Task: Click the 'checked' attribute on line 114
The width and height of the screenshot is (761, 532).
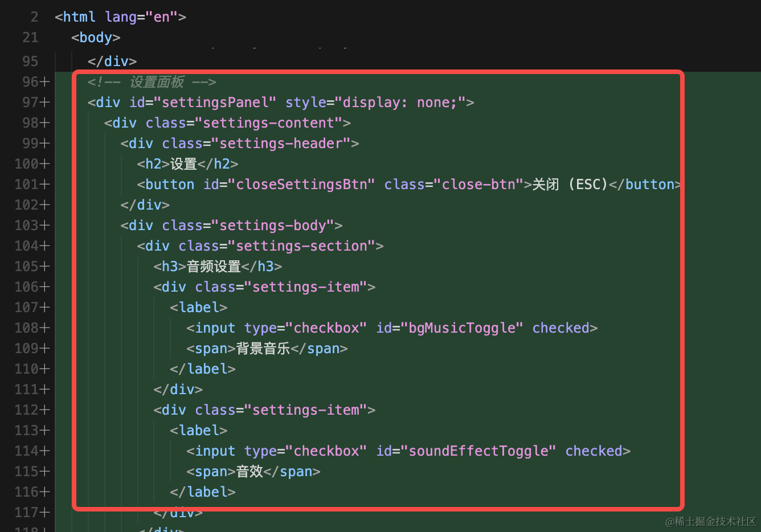Action: 594,451
